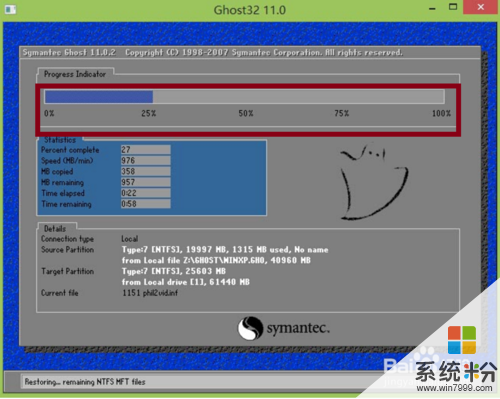Screen dimensions: 500x399
Task: Click the blue filled part of progress bar
Action: pos(99,97)
